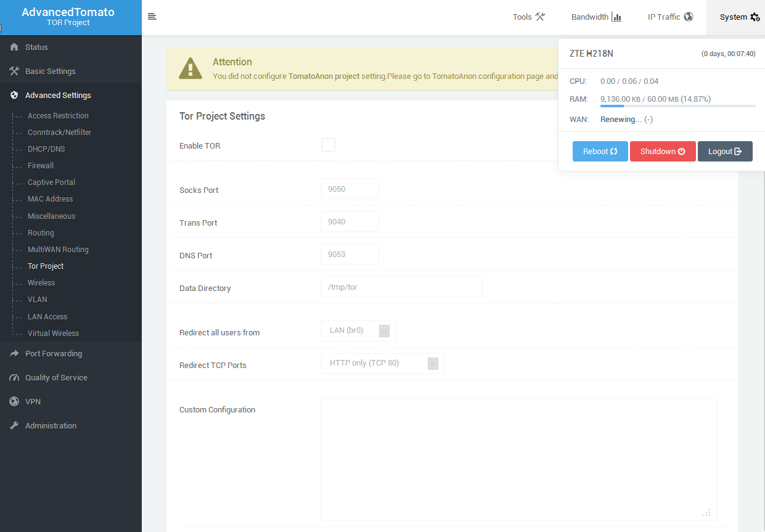The image size is (765, 532).
Task: Click the Tools wrench icon
Action: click(540, 17)
